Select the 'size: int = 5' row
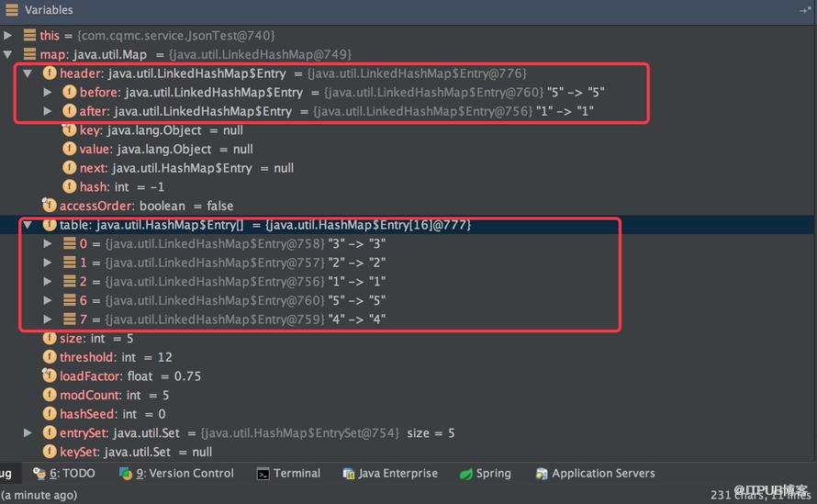This screenshot has width=817, height=504. 408,338
